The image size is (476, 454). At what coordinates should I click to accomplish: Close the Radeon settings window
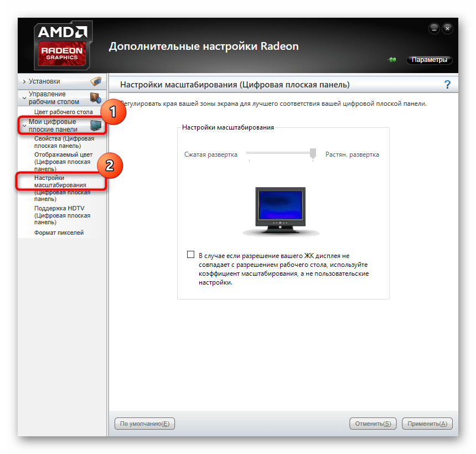(447, 29)
